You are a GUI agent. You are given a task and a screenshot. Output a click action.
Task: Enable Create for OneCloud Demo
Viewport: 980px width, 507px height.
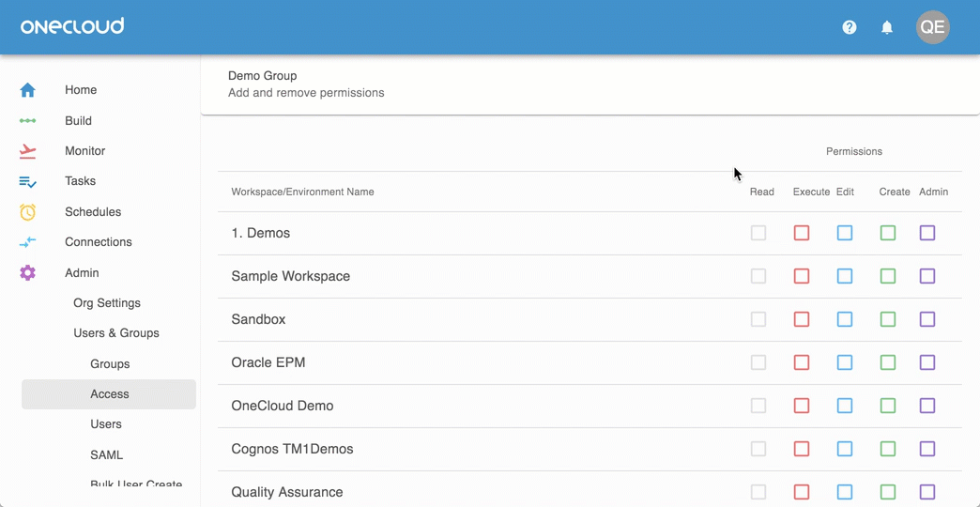coord(888,406)
